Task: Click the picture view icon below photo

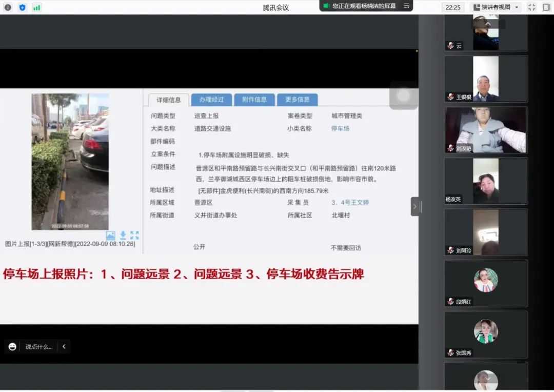Action: pyautogui.click(x=110, y=236)
